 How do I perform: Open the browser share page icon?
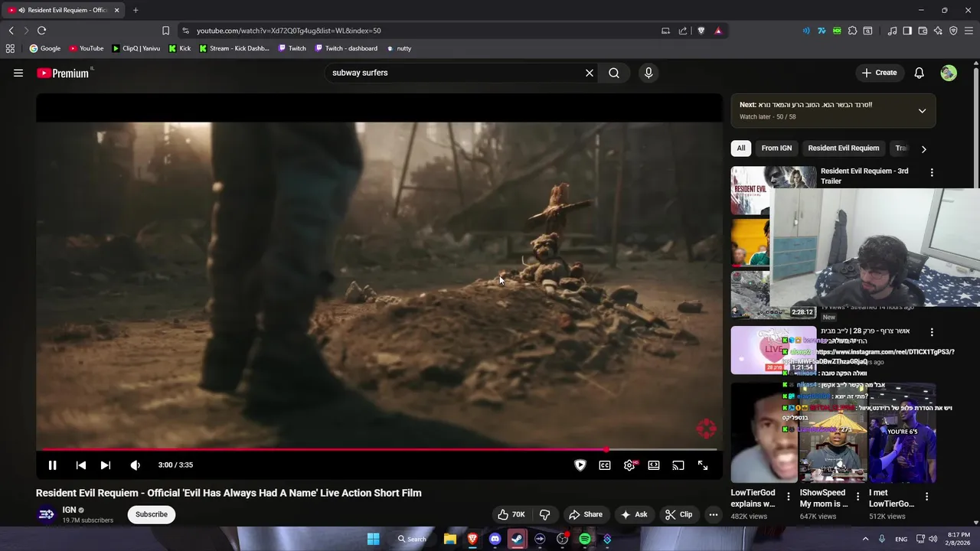click(x=682, y=31)
